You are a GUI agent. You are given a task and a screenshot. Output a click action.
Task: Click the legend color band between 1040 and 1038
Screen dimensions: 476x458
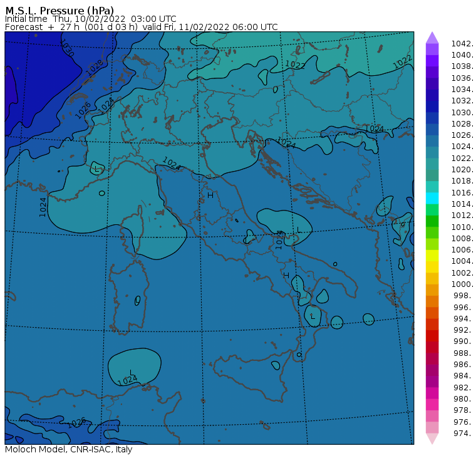click(432, 61)
